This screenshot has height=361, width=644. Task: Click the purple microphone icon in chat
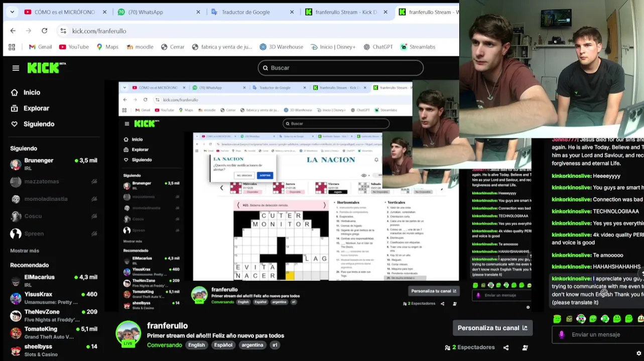[x=561, y=334]
